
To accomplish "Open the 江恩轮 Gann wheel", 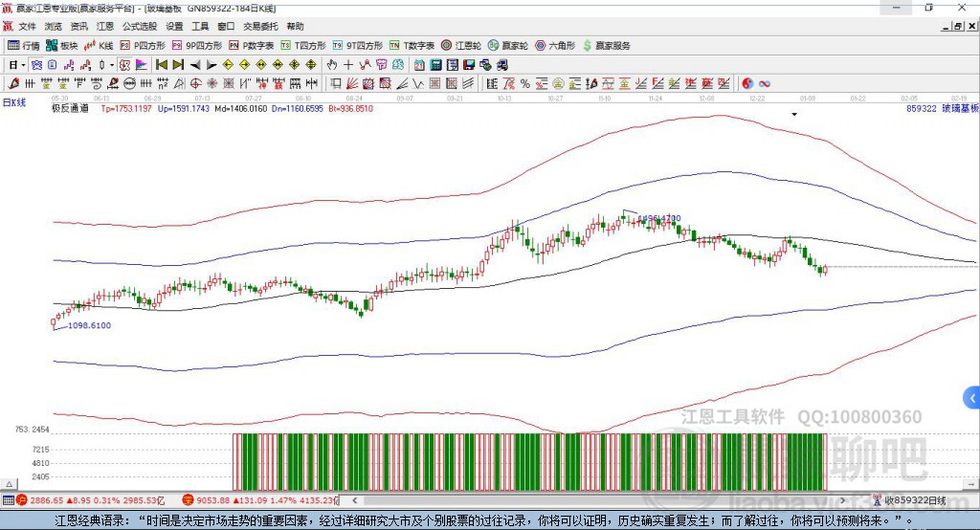I will click(x=461, y=46).
